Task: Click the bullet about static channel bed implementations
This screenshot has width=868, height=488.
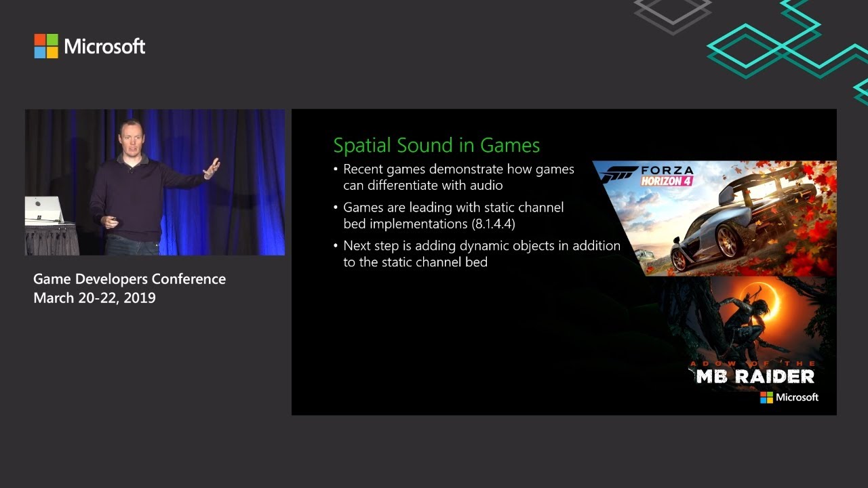Action: [449, 215]
